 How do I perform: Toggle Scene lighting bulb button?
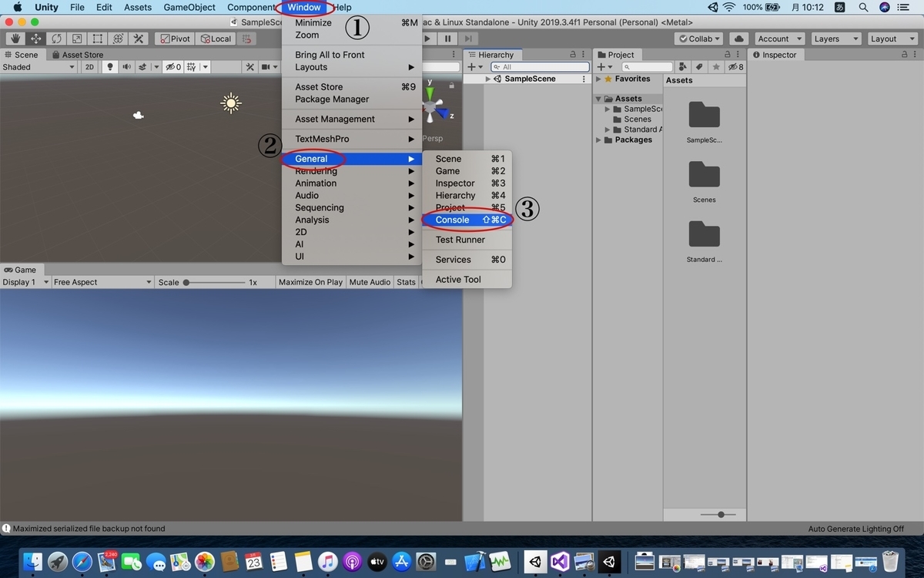coord(109,67)
